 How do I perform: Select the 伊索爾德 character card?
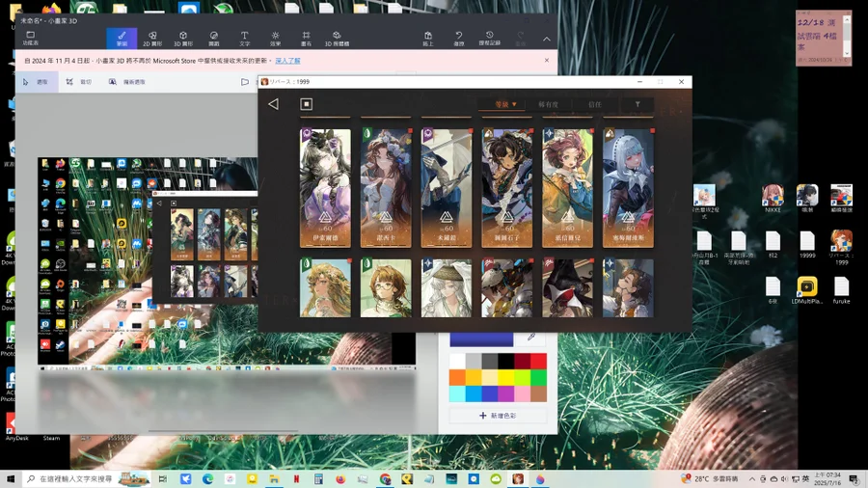(325, 188)
